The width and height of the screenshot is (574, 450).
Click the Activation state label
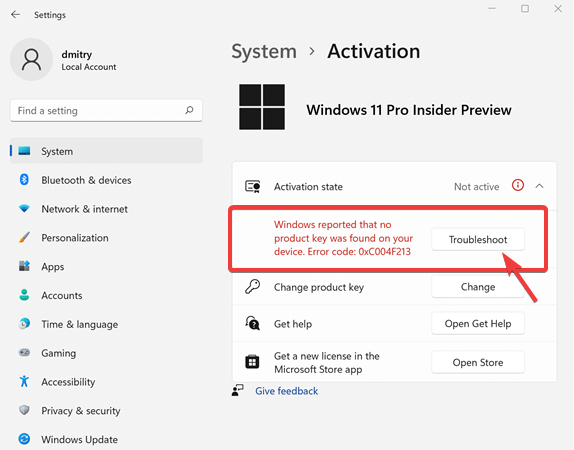(308, 186)
